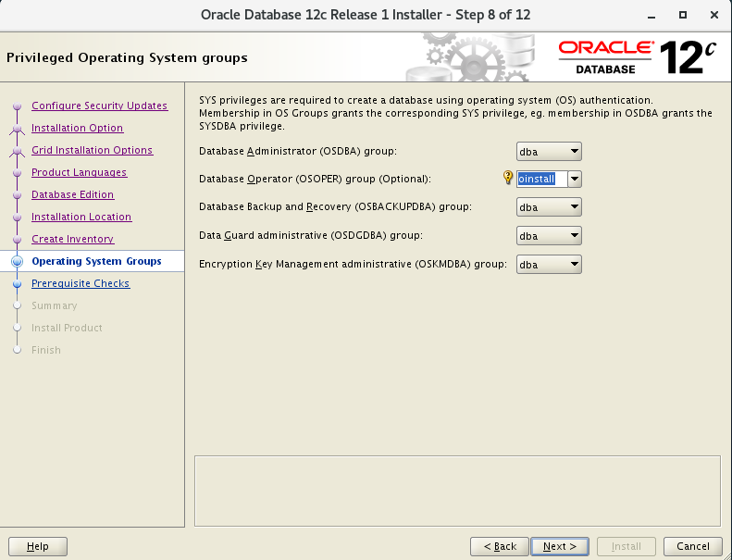Close the installer window

(714, 15)
